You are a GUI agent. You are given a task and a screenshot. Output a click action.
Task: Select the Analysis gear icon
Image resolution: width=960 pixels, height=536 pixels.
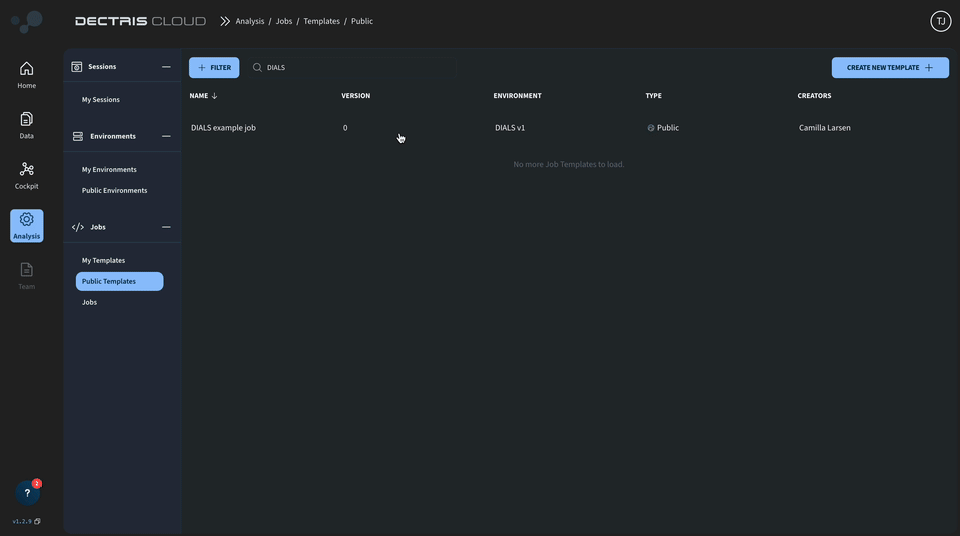[x=26, y=221]
